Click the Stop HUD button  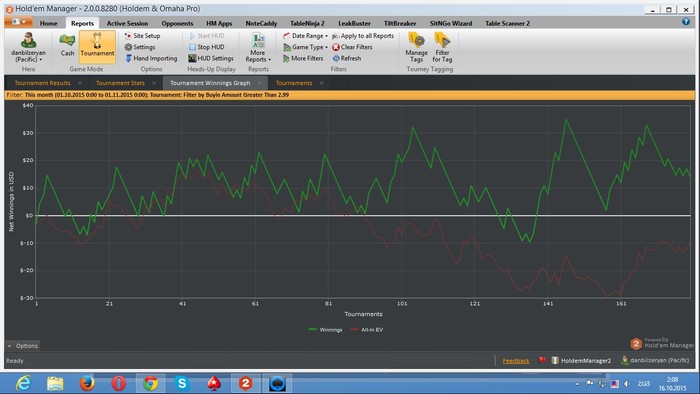[206, 47]
